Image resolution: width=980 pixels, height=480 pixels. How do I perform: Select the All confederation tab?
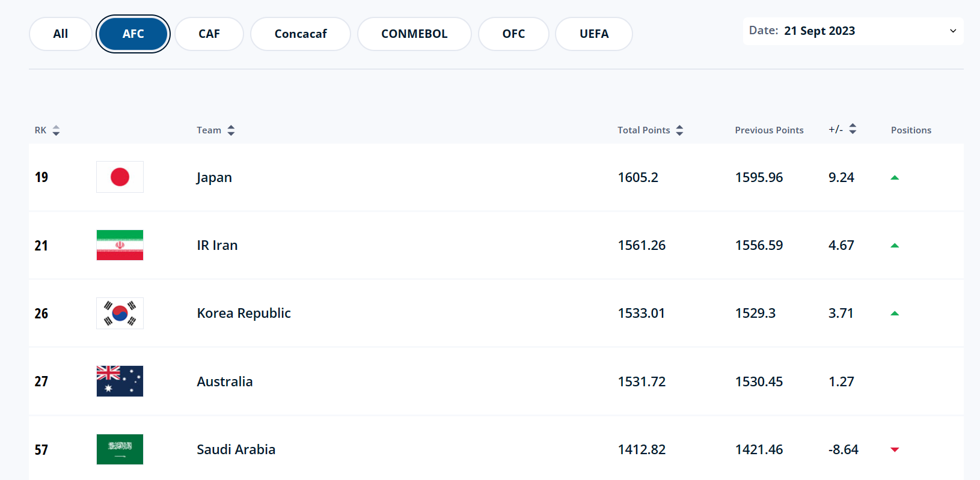pos(61,34)
